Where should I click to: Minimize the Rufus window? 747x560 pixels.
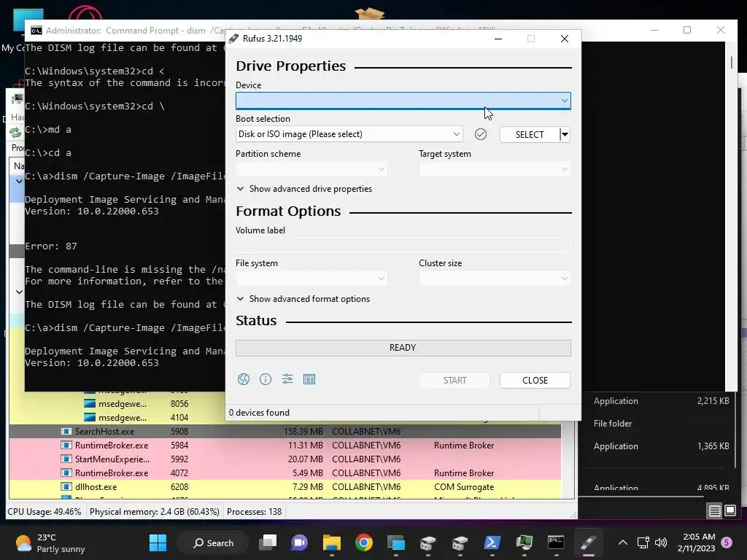[498, 39]
